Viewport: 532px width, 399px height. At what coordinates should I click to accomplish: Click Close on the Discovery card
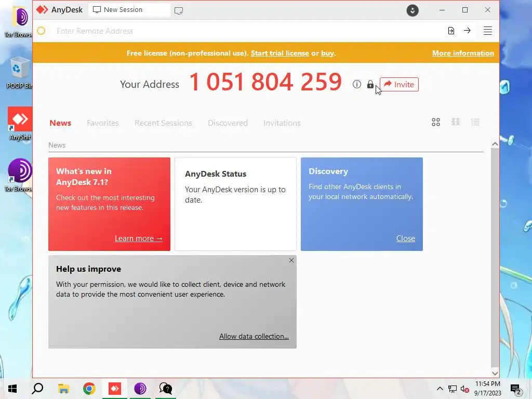pos(405,238)
